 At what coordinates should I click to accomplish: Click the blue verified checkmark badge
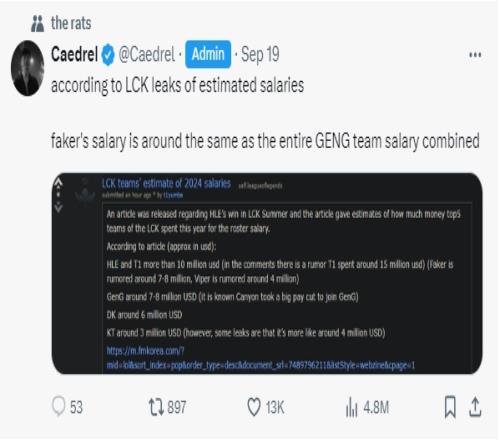[x=108, y=55]
